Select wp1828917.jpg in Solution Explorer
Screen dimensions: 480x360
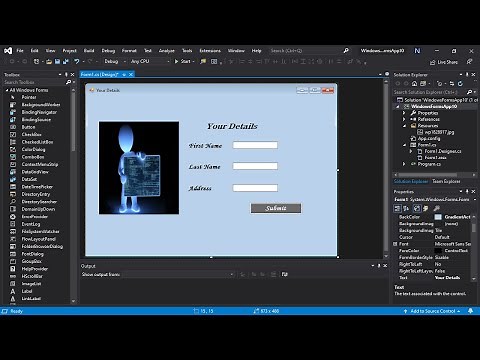pos(439,132)
